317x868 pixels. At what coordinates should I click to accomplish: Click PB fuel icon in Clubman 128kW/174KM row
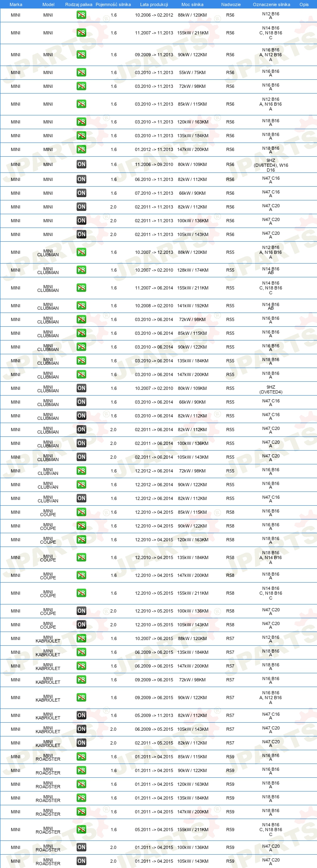pyautogui.click(x=81, y=270)
